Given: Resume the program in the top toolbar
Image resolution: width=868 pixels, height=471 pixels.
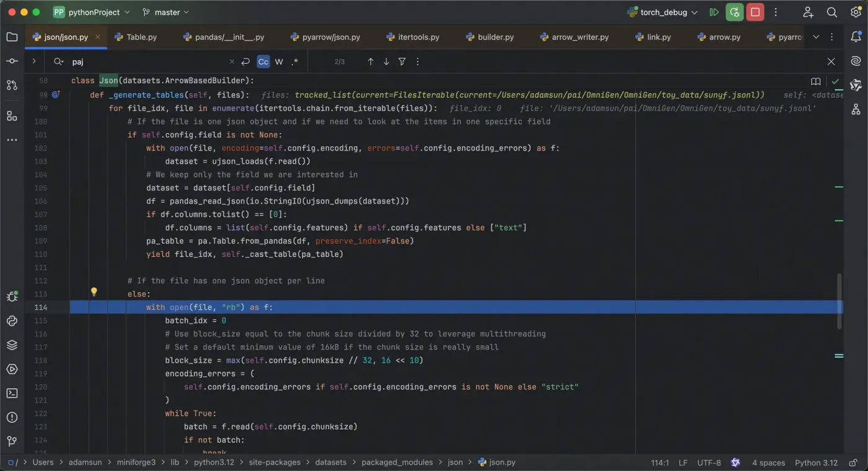Looking at the screenshot, I should pos(714,12).
